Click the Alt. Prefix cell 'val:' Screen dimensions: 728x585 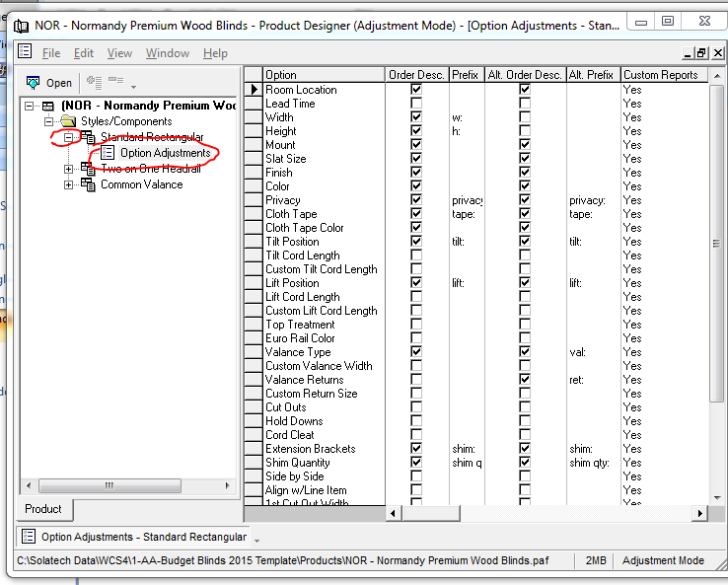click(x=594, y=352)
